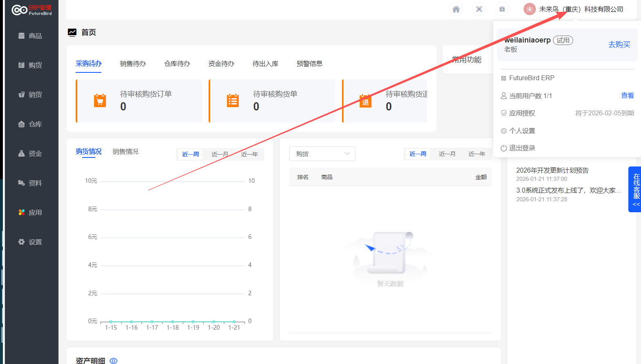Open the 资金 sidebar section

point(31,154)
